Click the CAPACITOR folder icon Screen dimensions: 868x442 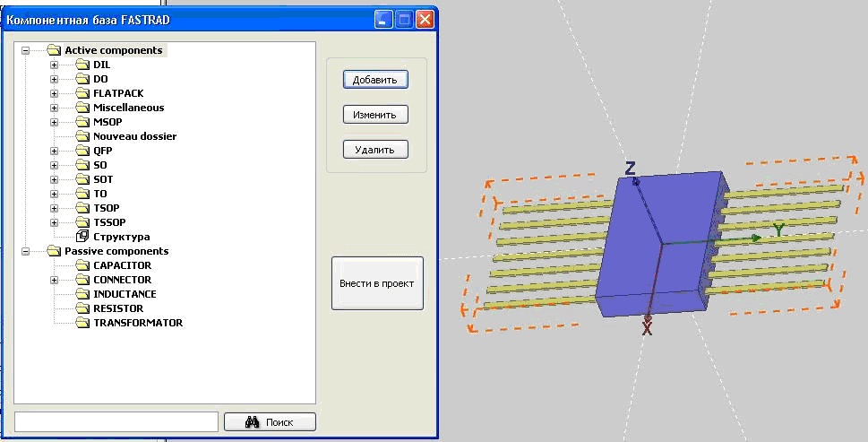point(82,265)
